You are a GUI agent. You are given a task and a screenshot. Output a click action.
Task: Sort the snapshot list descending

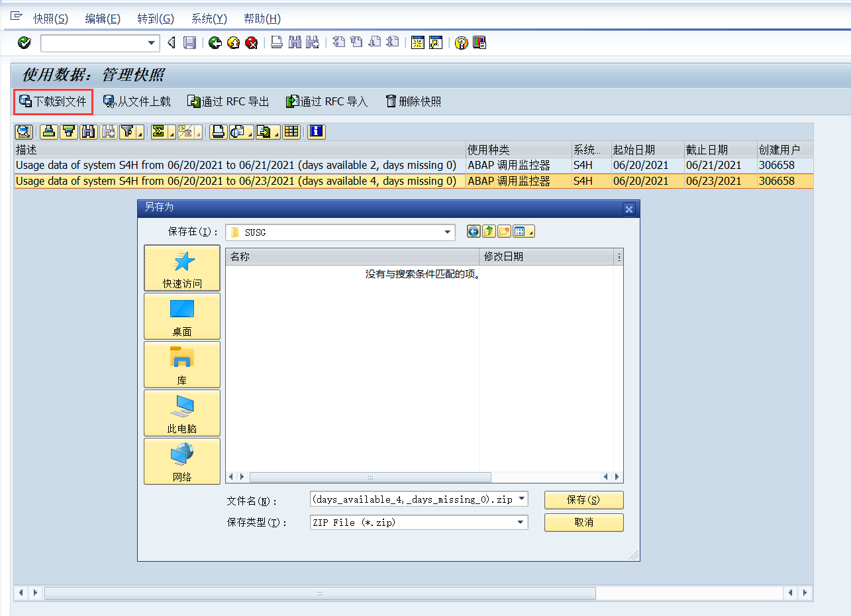[68, 132]
